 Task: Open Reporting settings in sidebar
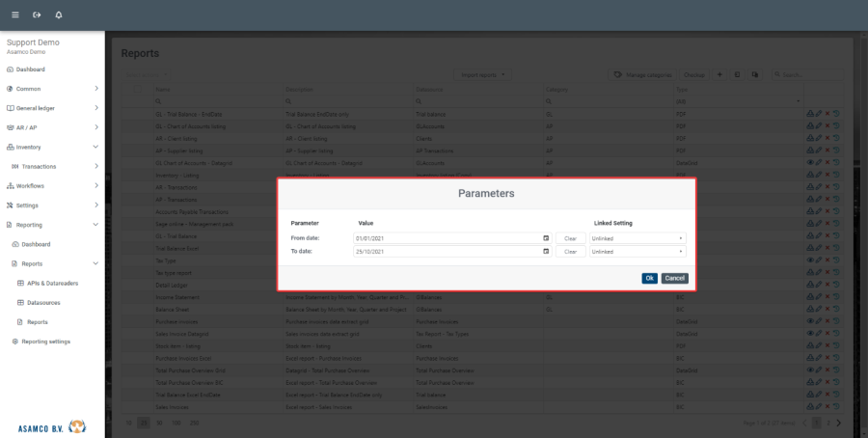[x=45, y=342]
